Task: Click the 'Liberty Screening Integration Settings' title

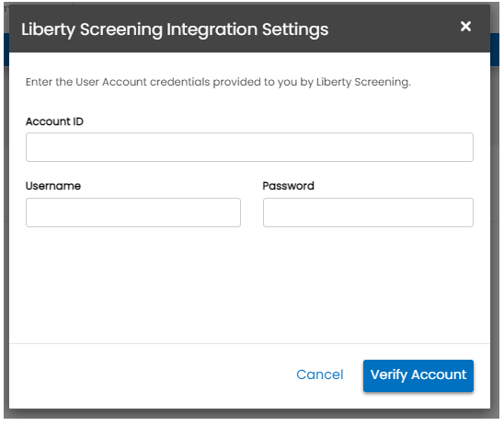Action: (x=175, y=29)
